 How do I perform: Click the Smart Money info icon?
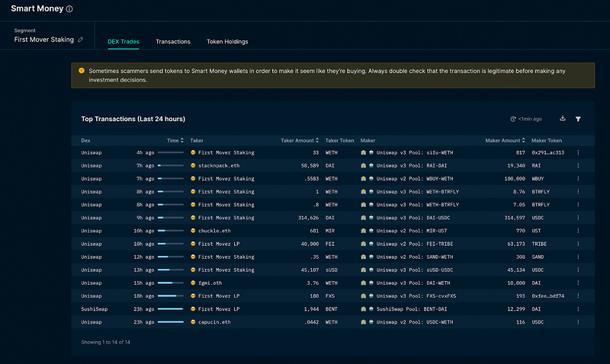(69, 9)
